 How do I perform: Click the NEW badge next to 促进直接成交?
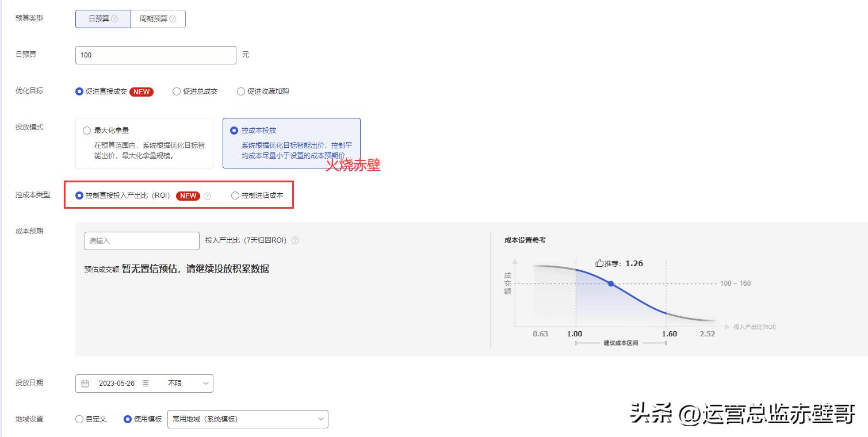pos(142,91)
